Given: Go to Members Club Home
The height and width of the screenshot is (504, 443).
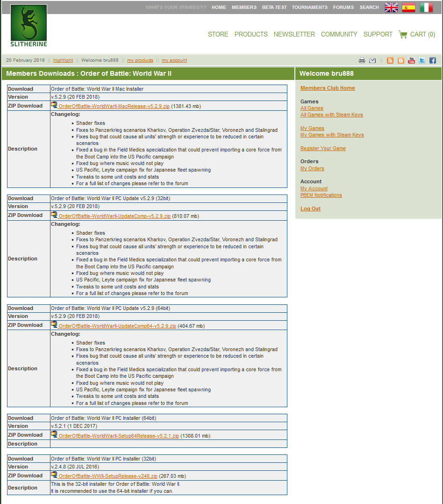Looking at the screenshot, I should click(x=328, y=88).
